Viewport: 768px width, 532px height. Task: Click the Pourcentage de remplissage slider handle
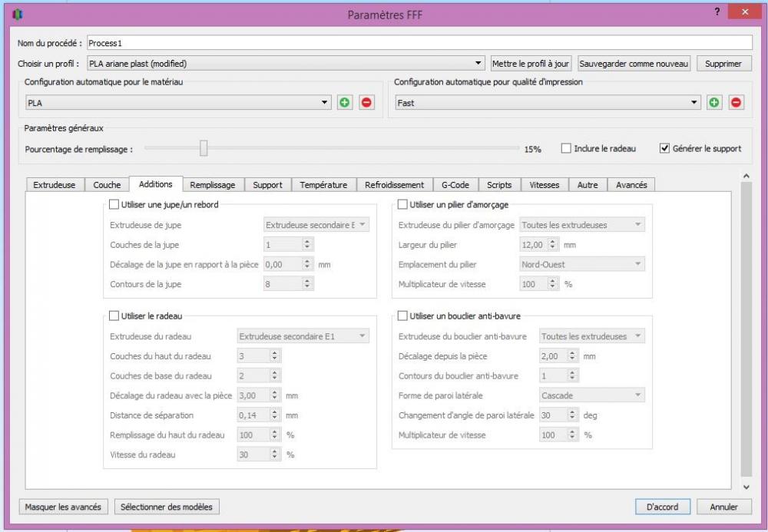click(x=204, y=148)
